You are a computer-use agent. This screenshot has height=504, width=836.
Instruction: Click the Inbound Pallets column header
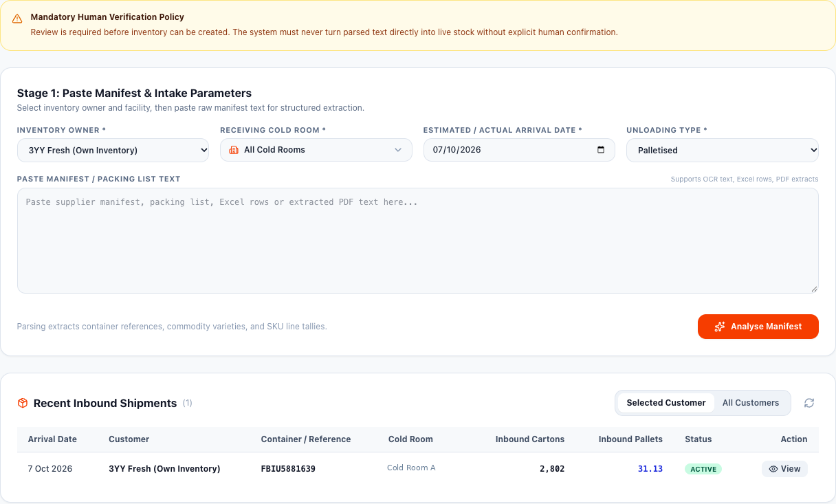coord(630,439)
